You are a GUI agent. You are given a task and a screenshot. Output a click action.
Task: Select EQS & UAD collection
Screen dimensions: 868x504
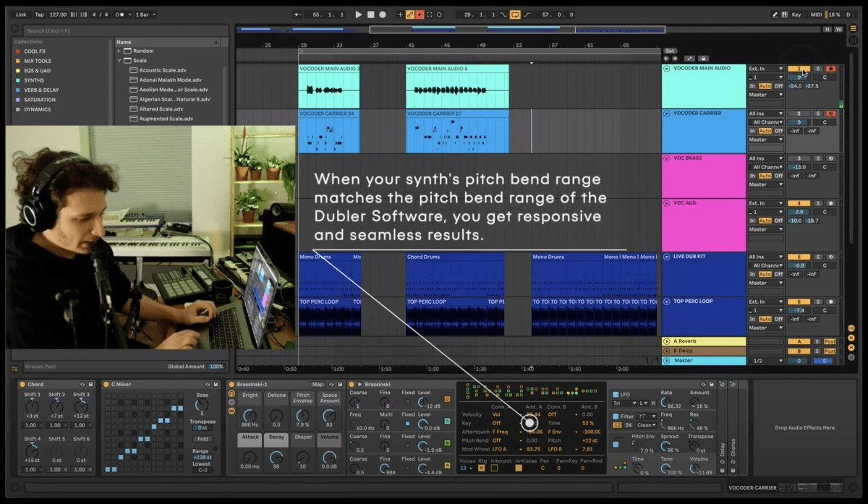coord(38,71)
